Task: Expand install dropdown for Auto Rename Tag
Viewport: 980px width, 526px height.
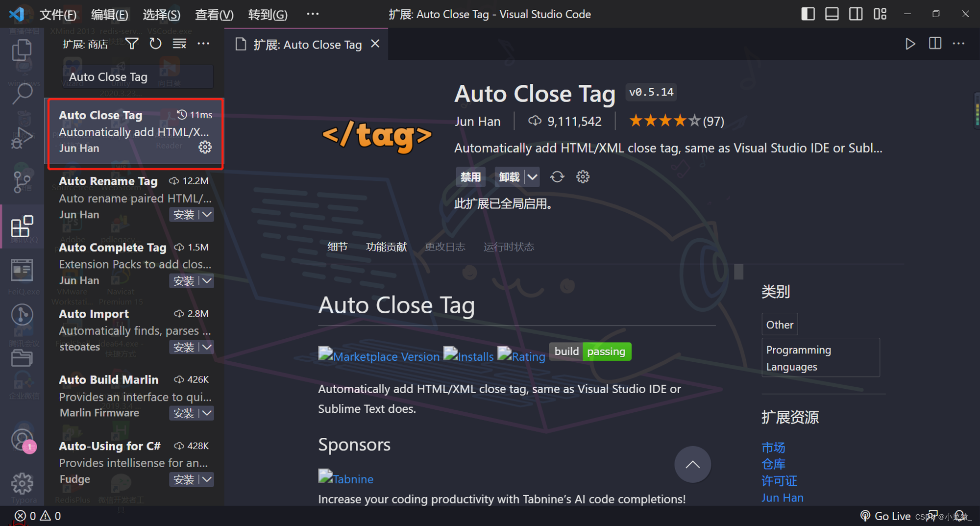Action: coord(207,215)
